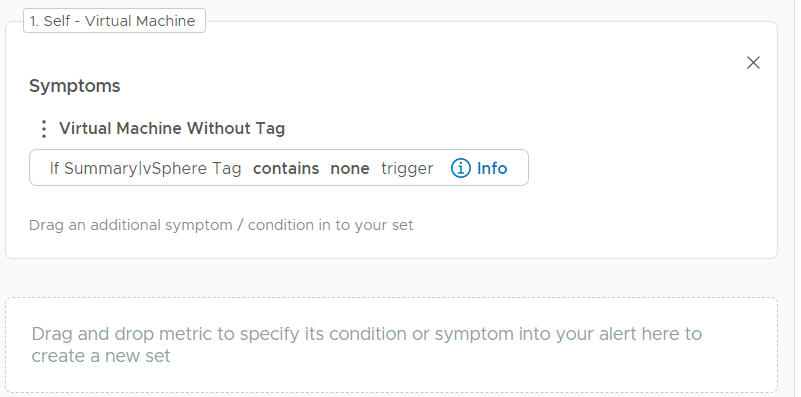
Task: Click the "Drag and drop metric" text line
Action: [367, 334]
